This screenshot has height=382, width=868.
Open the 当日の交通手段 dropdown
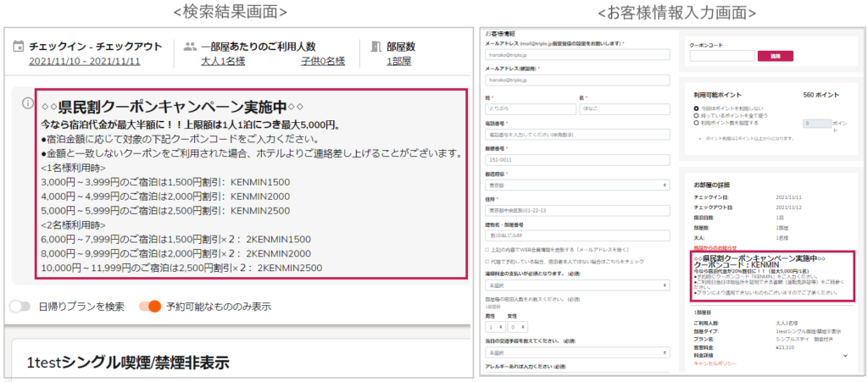click(x=577, y=352)
